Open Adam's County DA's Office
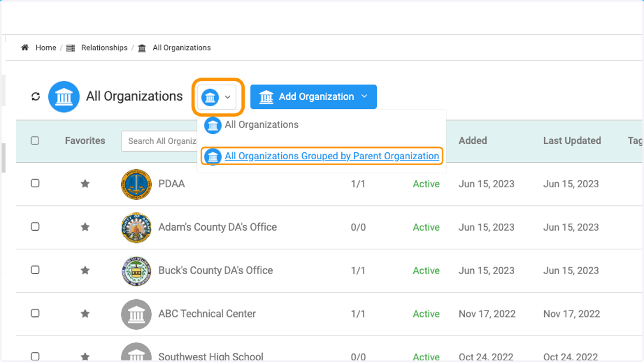 coord(217,227)
